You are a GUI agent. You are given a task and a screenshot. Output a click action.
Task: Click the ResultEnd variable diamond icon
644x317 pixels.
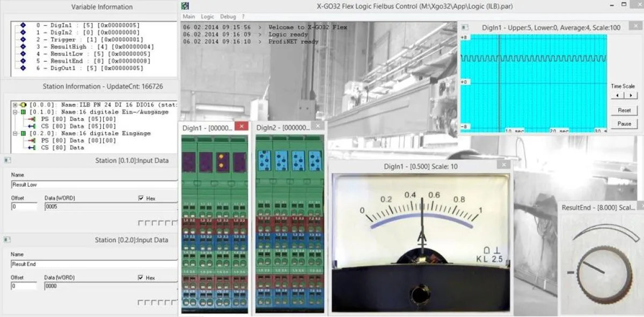[x=23, y=61]
